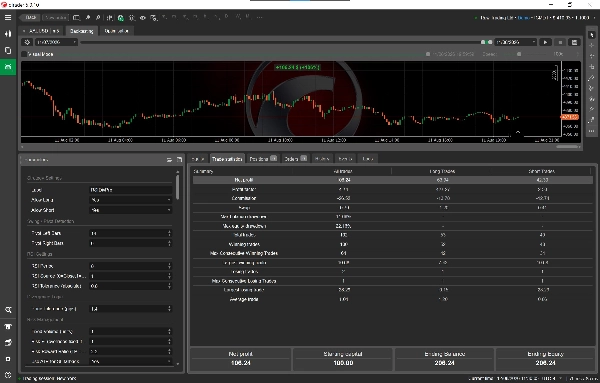Click the green circular cBot toolbar icon
This screenshot has width=600, height=383.
tap(121, 18)
